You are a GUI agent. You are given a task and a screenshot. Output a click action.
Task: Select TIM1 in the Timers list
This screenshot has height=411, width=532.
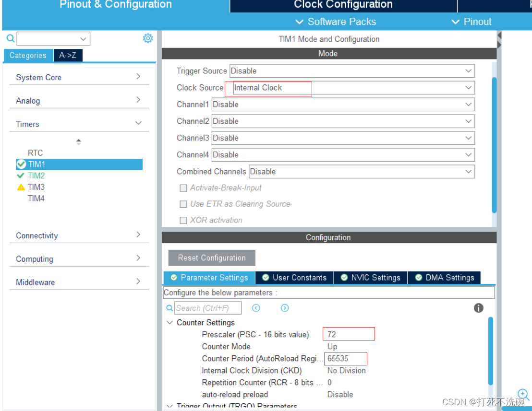point(79,164)
